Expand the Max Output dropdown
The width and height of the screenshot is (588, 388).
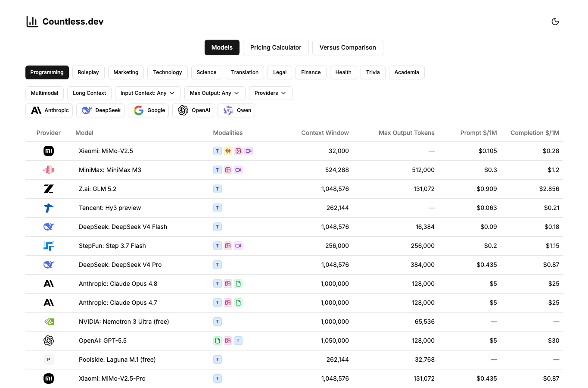click(215, 93)
